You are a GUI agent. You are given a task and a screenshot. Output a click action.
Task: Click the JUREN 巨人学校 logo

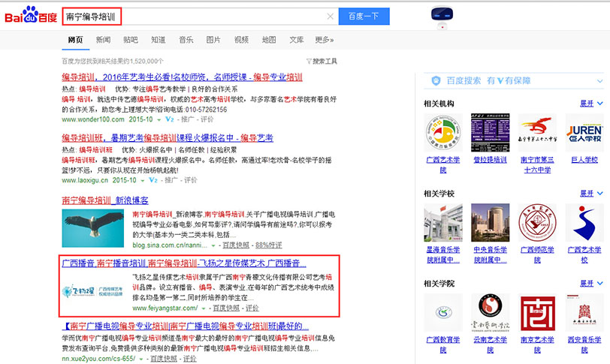[x=584, y=133]
